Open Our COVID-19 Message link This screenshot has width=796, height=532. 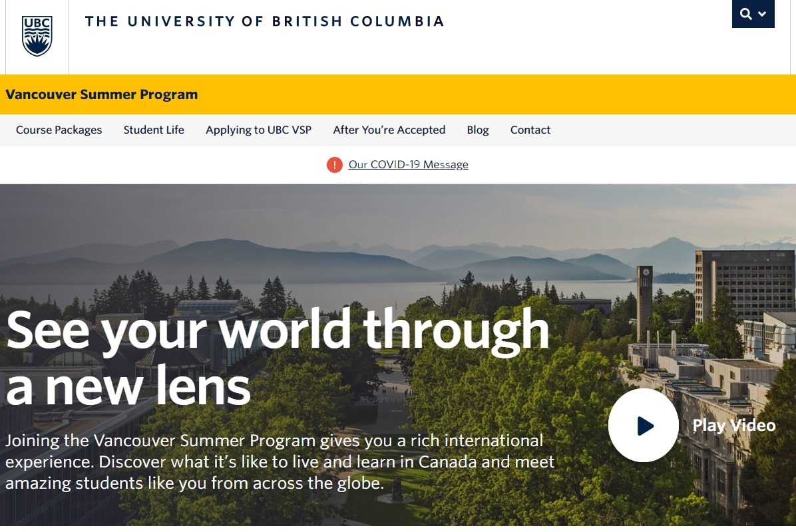tap(408, 164)
